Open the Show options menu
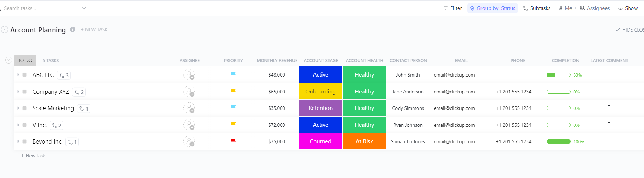 (628, 8)
